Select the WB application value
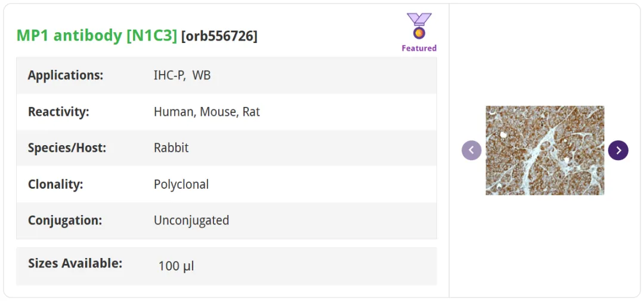The height and width of the screenshot is (301, 644). [202, 76]
